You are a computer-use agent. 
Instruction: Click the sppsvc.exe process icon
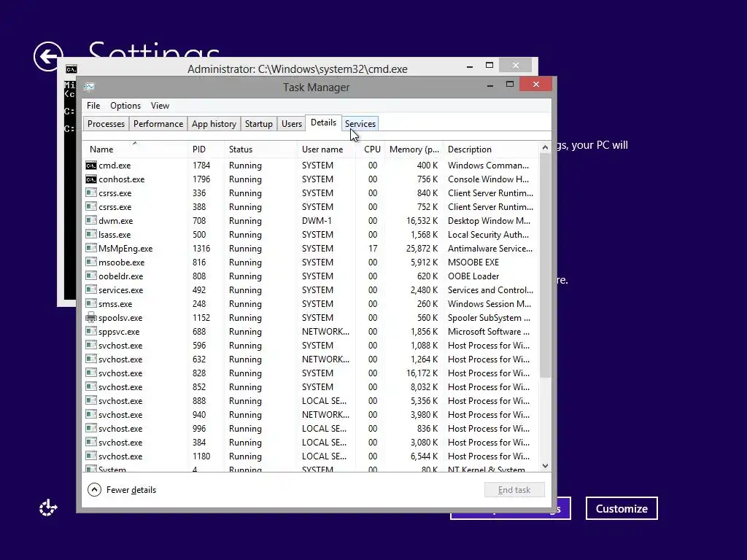pos(91,331)
